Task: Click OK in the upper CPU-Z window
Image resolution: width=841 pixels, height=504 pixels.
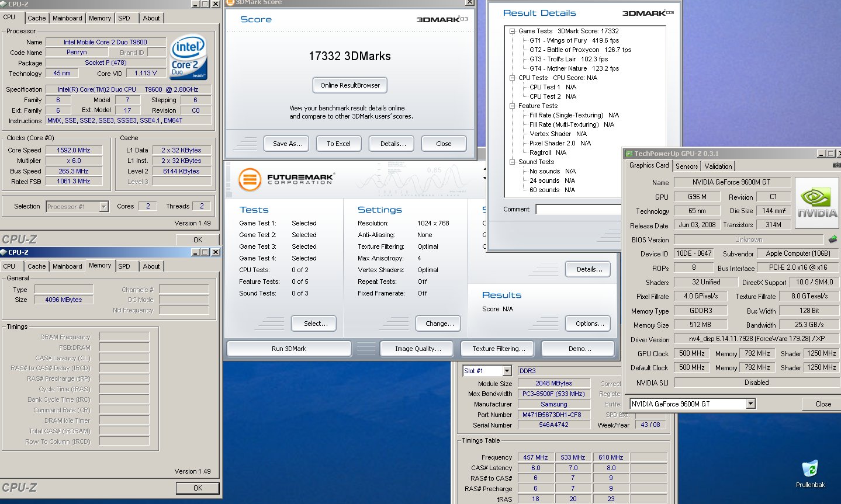Action: (x=198, y=239)
